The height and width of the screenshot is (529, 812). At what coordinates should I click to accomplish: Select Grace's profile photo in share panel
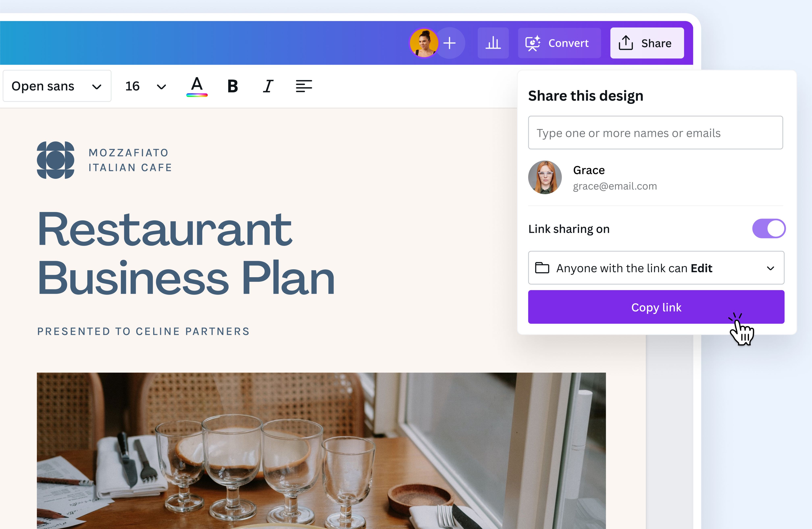tap(545, 177)
